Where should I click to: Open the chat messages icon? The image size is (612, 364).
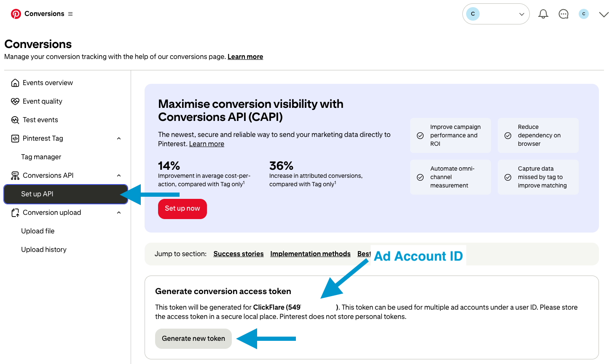(x=564, y=14)
